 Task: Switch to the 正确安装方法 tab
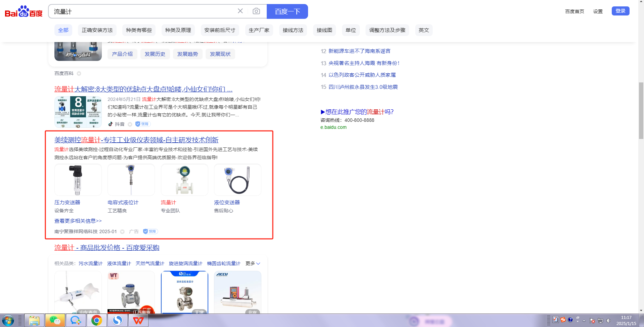(97, 30)
